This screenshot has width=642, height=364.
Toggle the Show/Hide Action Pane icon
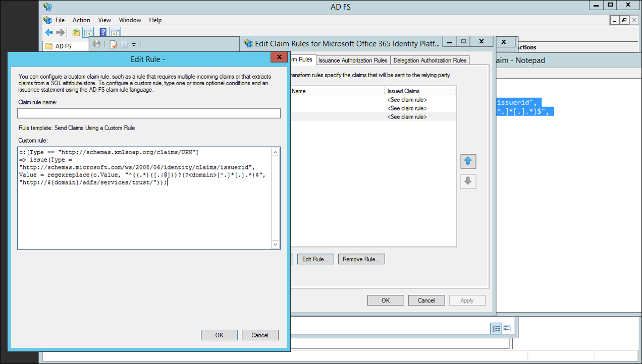(115, 32)
